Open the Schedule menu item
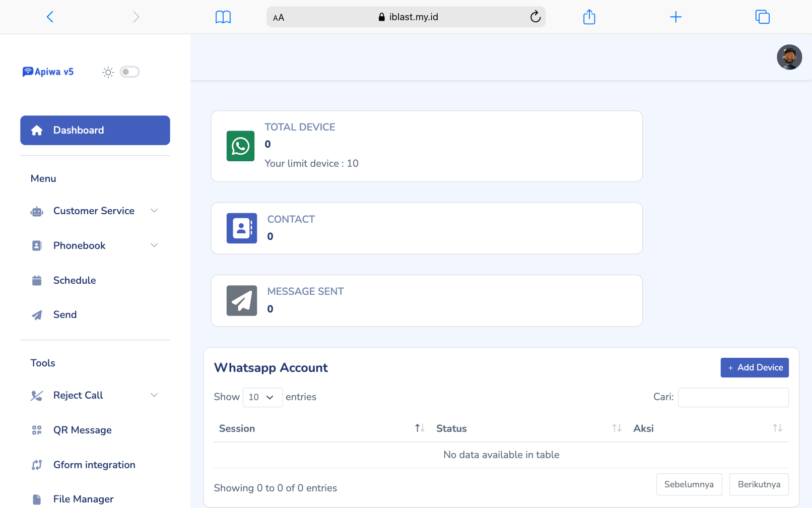Viewport: 812px width, 508px height. pos(75,280)
